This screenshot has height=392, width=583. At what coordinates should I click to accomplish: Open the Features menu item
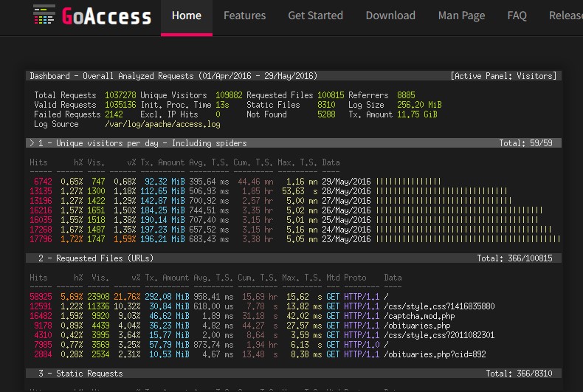tap(245, 16)
